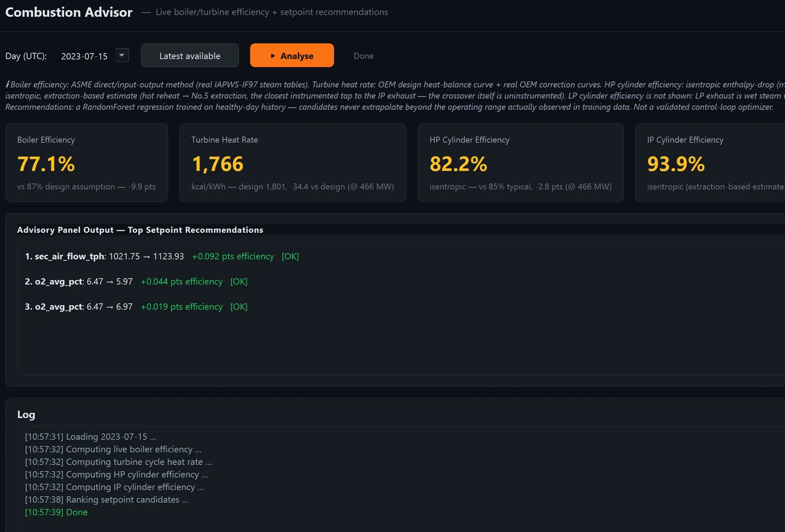
Task: Open the Day (UTC) date dropdown arrow
Action: [122, 55]
